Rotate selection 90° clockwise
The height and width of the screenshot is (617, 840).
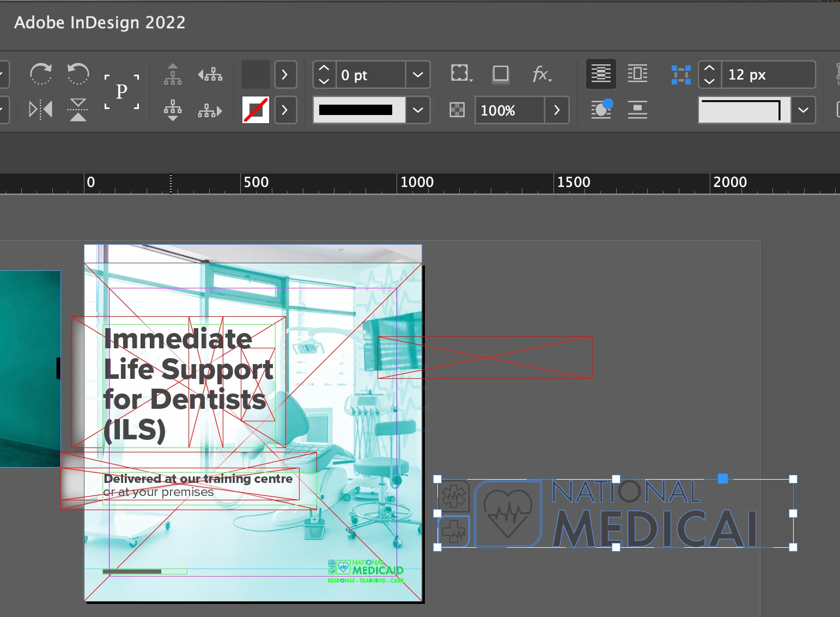click(x=41, y=74)
